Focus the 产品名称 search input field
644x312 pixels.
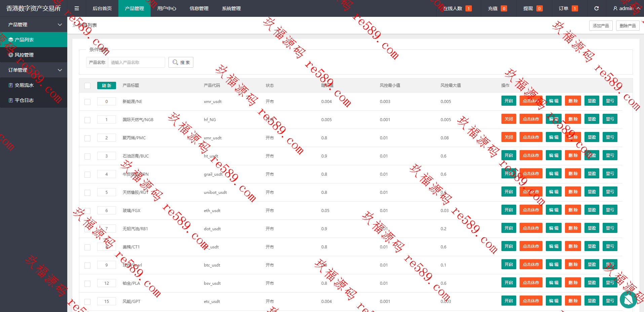point(136,62)
